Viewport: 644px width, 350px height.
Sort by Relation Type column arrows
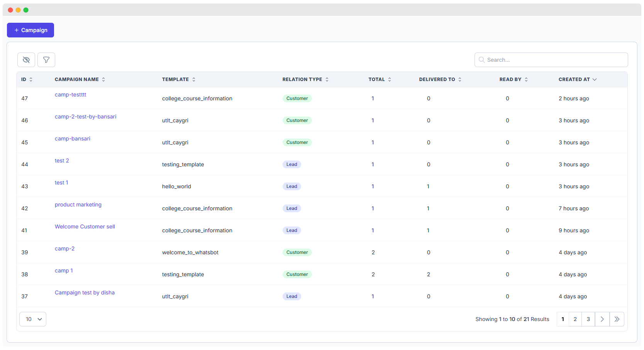[327, 79]
